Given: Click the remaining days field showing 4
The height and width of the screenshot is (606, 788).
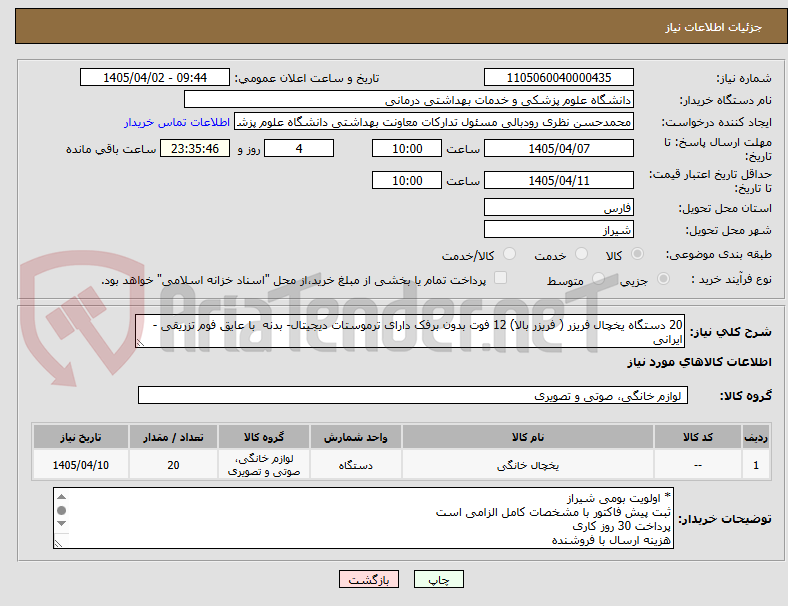Looking at the screenshot, I should [x=299, y=148].
